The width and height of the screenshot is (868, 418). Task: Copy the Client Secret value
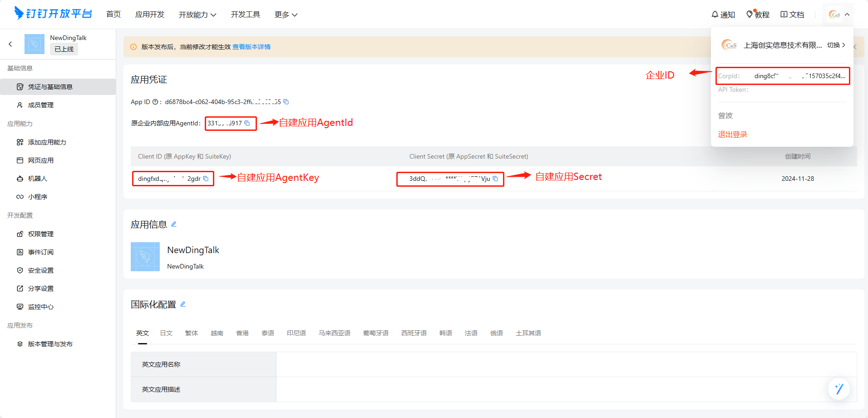click(495, 179)
